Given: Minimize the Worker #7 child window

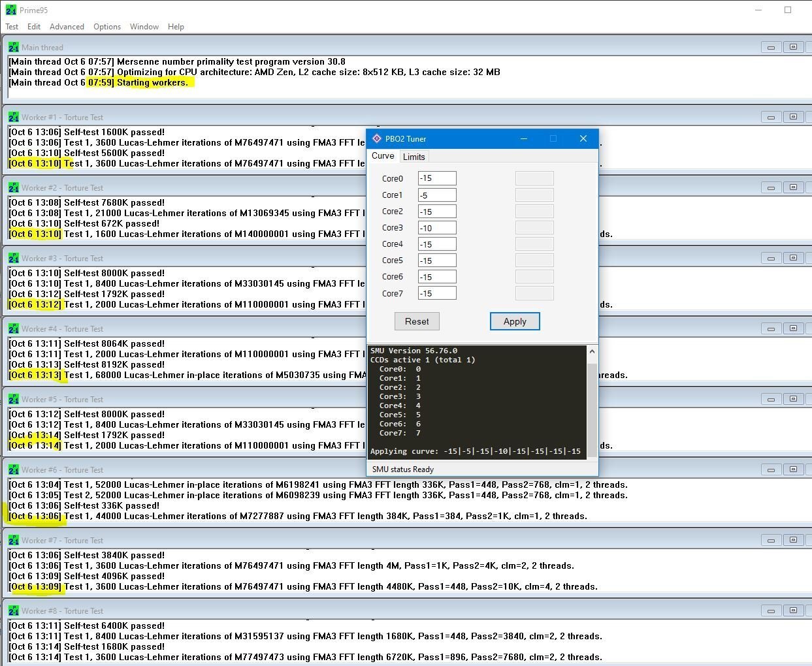Looking at the screenshot, I should 771,540.
